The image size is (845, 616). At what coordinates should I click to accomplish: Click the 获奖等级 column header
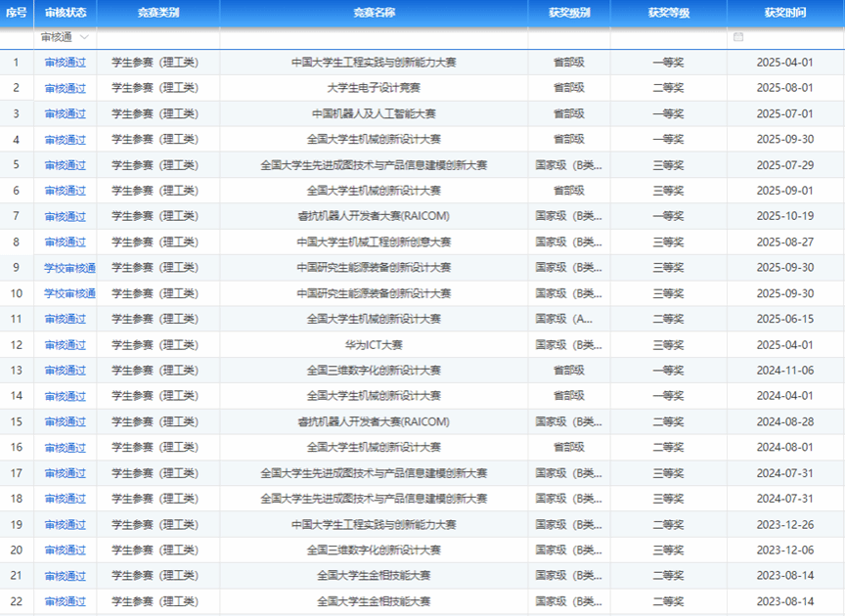tap(668, 13)
